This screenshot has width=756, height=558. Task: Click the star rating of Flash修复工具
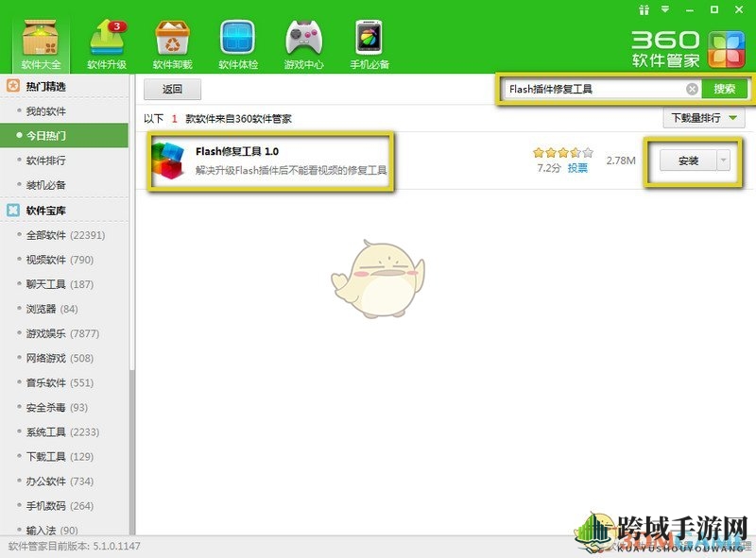pos(562,153)
